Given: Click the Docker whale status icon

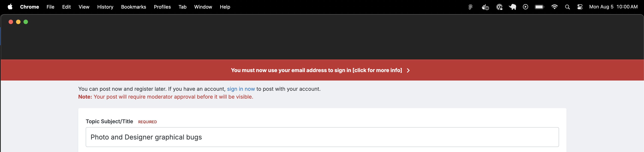Looking at the screenshot, I should click(485, 7).
